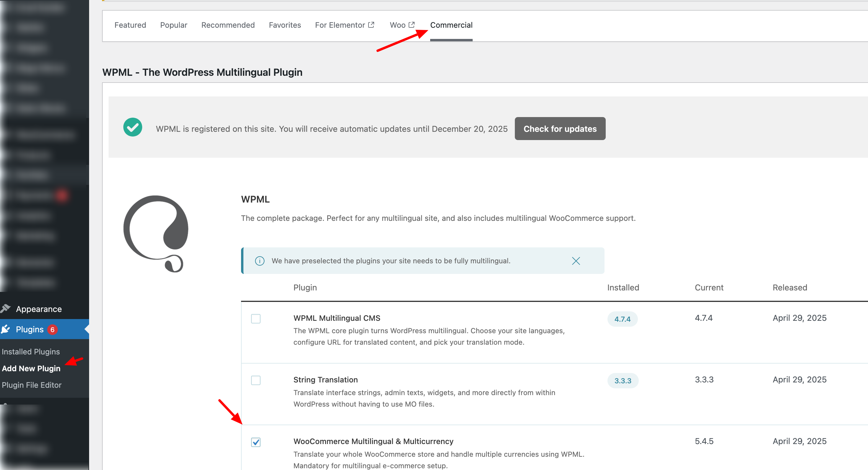Viewport: 868px width, 470px height.
Task: Click the Plugin column header
Action: (305, 287)
